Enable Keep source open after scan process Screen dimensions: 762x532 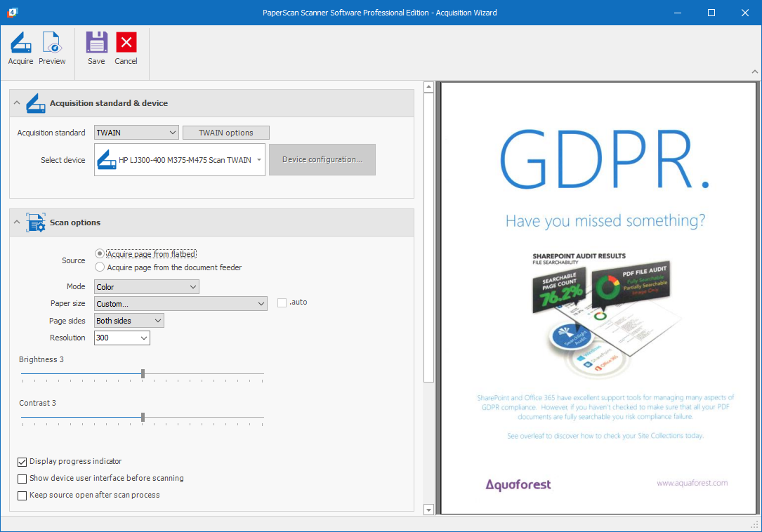22,496
